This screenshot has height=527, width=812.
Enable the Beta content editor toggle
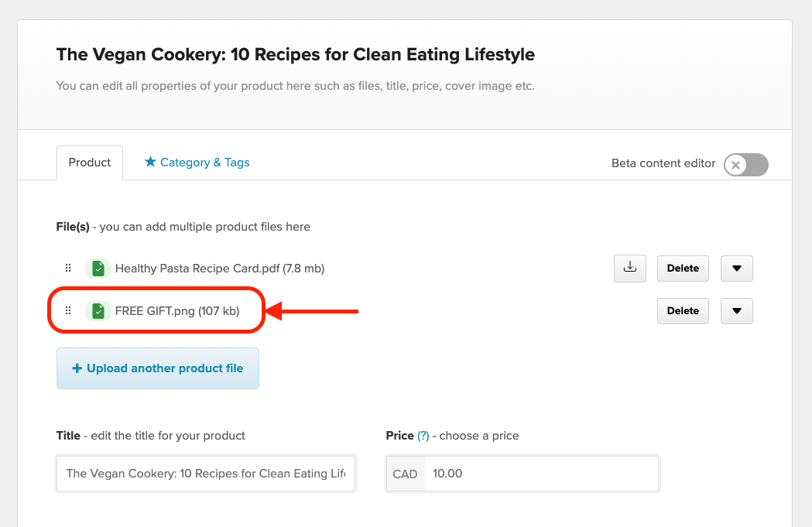[745, 165]
